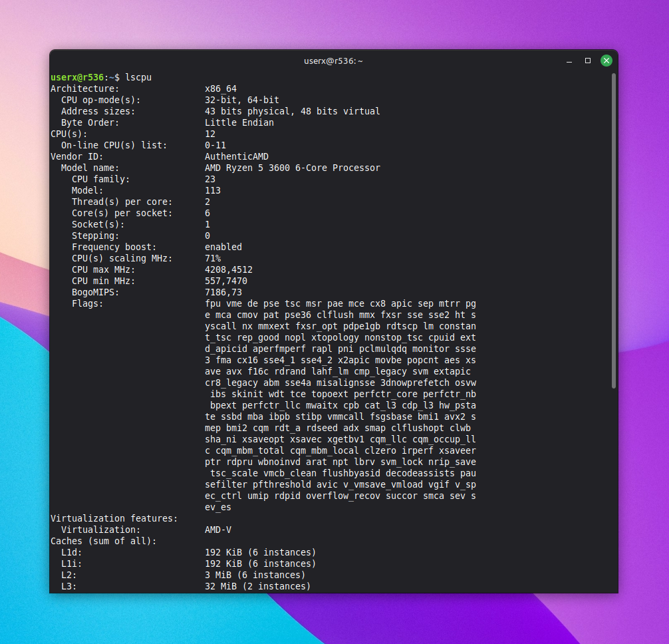Click the CPU(s) count '12'

click(210, 134)
